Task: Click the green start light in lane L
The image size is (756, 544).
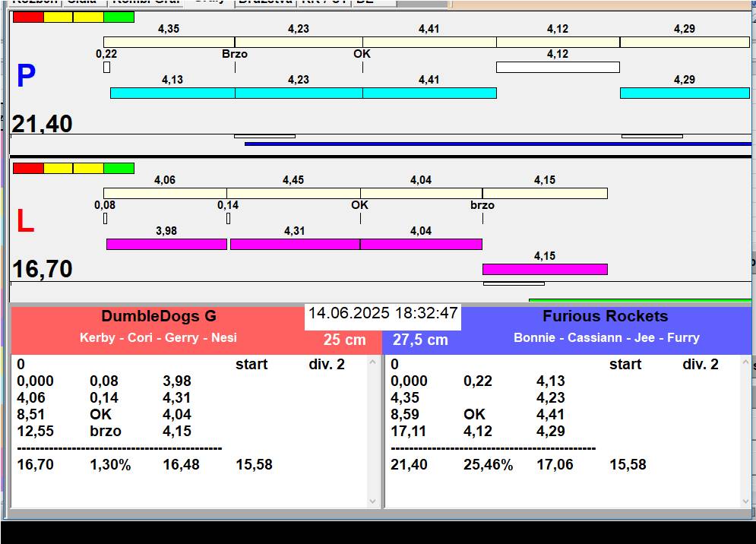Action: (x=119, y=169)
